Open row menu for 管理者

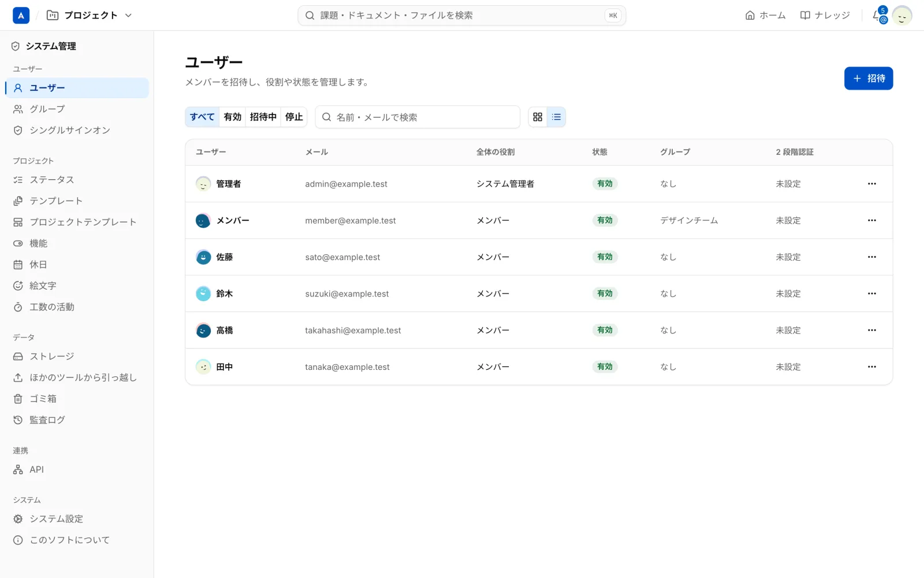pyautogui.click(x=871, y=184)
